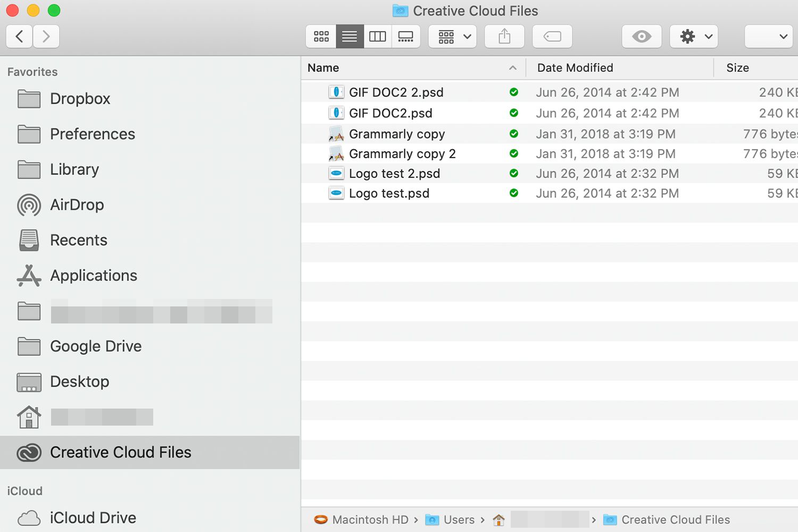Click the Recents sidebar icon

click(29, 240)
